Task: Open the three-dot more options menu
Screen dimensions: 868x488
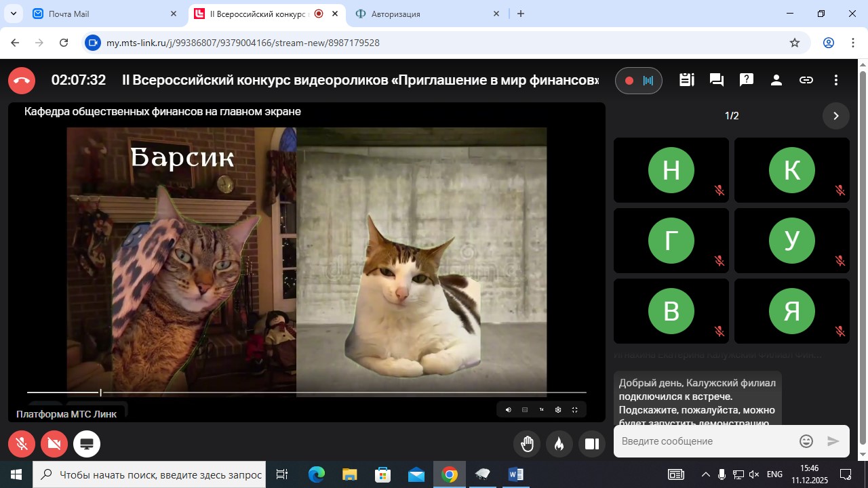Action: pos(836,80)
